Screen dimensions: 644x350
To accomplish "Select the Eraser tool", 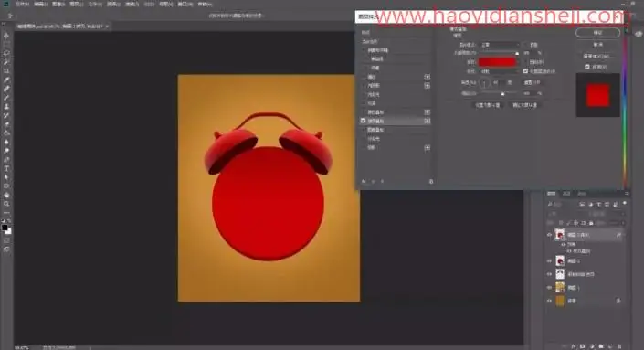I will (x=6, y=124).
